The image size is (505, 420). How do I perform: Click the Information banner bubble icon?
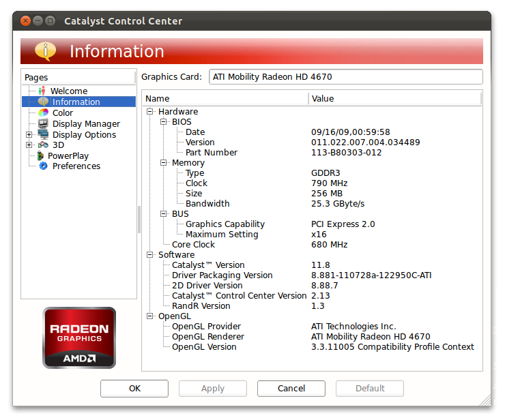click(x=46, y=51)
